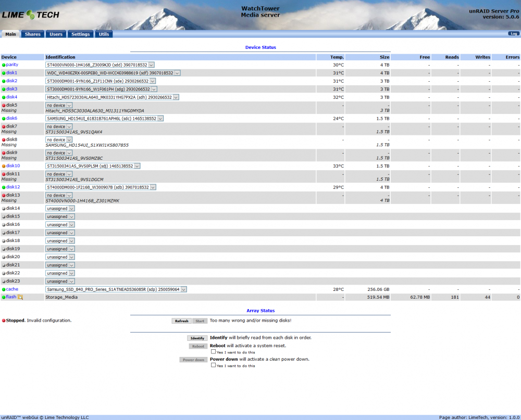Click the Identification column header
The width and height of the screenshot is (521, 420).
click(60, 57)
